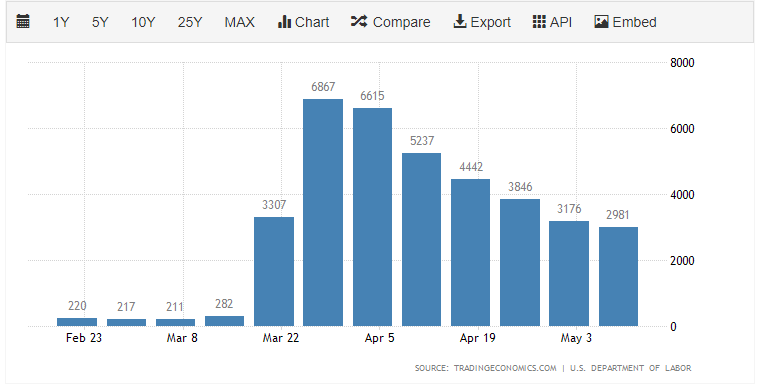Click the Mar 8 axis label
Image resolution: width=758 pixels, height=388 pixels.
coord(182,338)
